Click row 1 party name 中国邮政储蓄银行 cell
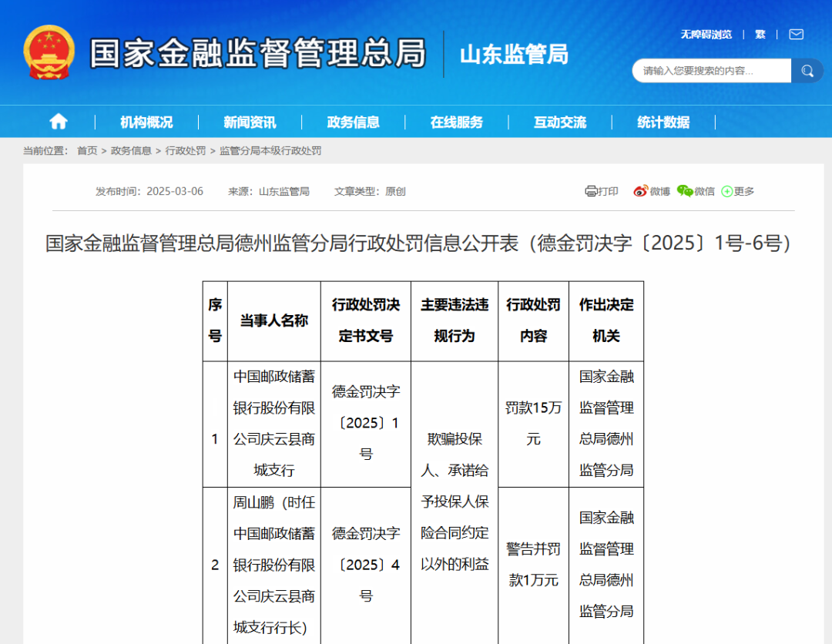The image size is (832, 644). [x=273, y=424]
